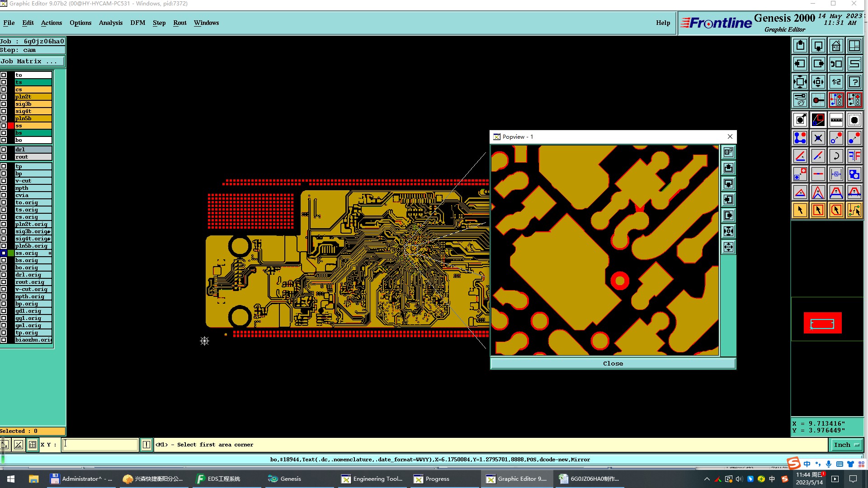Click the Home view icon
Screen dimensions: 868x488
pyautogui.click(x=836, y=46)
